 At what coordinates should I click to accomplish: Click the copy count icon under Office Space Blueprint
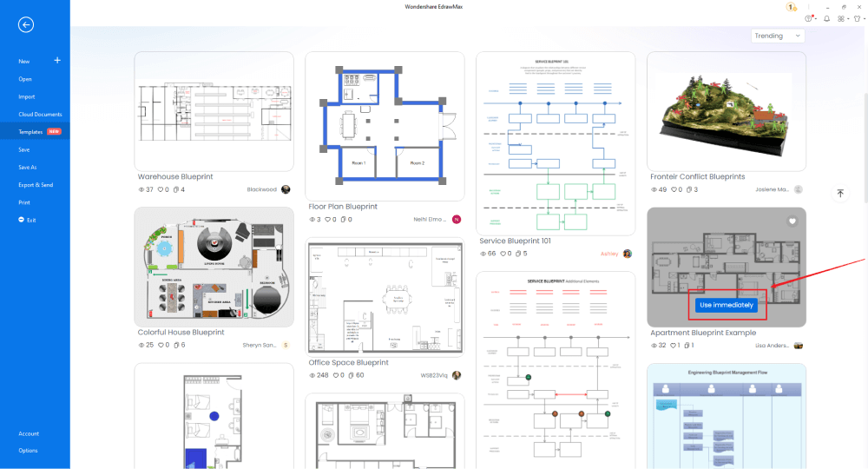(351, 375)
